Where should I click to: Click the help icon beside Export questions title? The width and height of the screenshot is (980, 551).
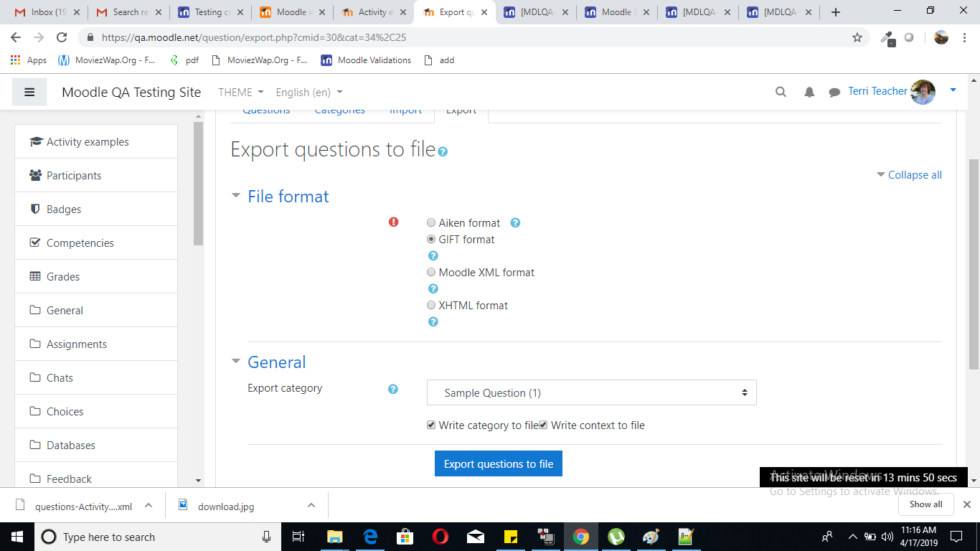(x=443, y=151)
